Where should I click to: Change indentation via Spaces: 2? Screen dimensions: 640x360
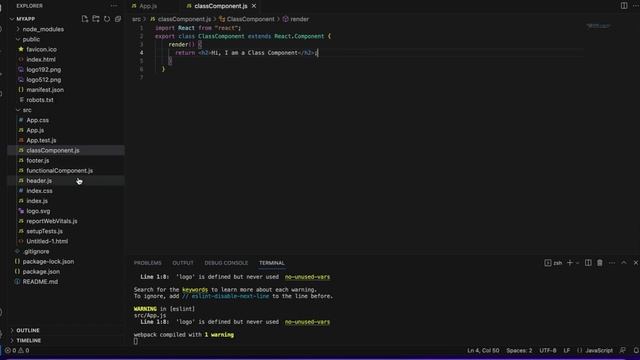(x=519, y=350)
